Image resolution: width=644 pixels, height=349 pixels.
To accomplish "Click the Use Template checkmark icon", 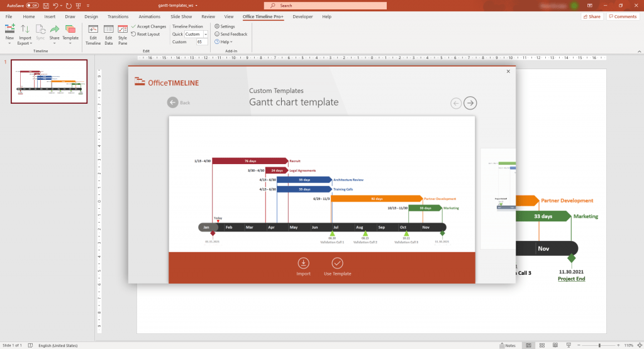I will pos(337,263).
